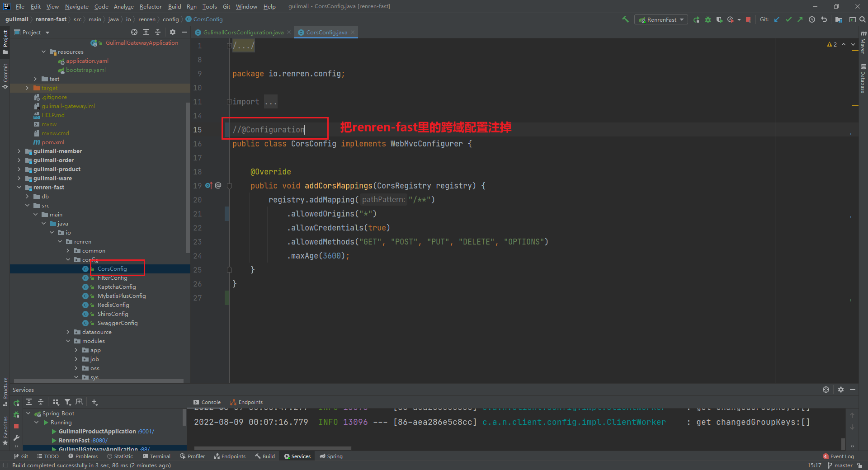
Task: Open the Navigate menu
Action: [77, 6]
